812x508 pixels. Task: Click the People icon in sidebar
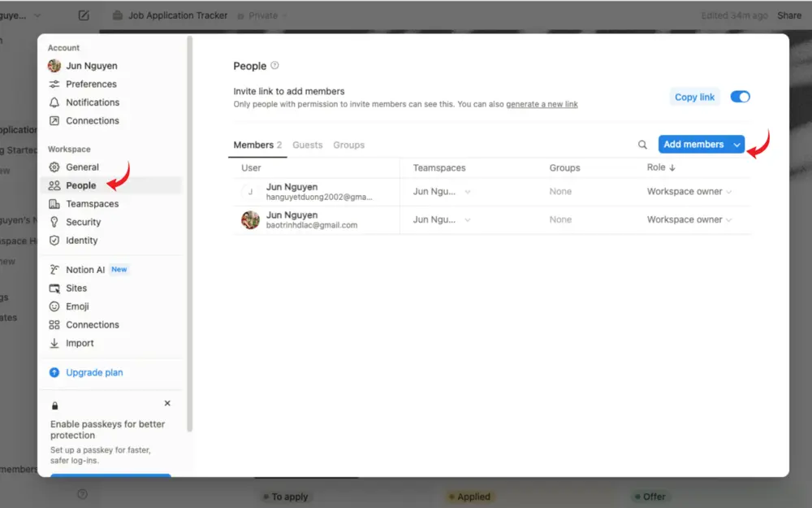[x=54, y=185]
